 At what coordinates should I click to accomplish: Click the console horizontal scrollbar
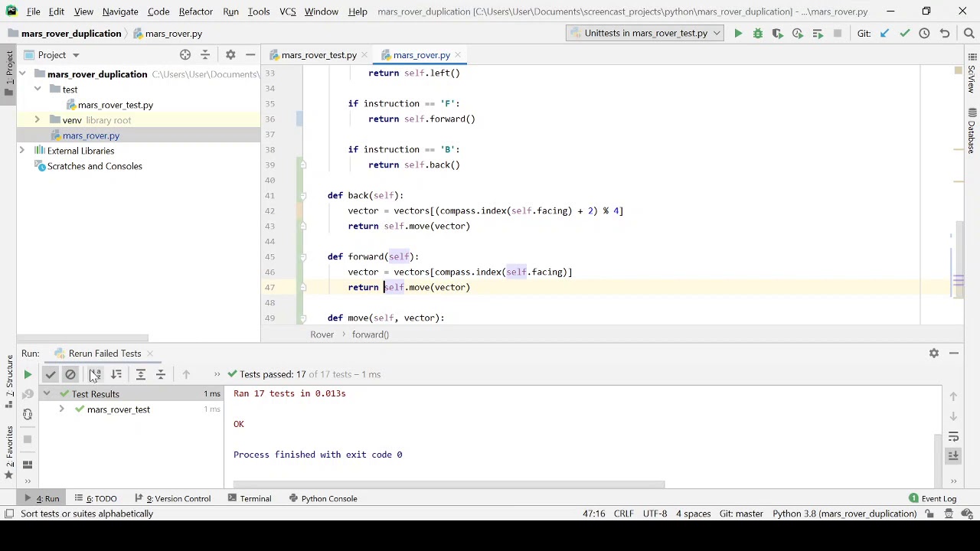pyautogui.click(x=449, y=484)
